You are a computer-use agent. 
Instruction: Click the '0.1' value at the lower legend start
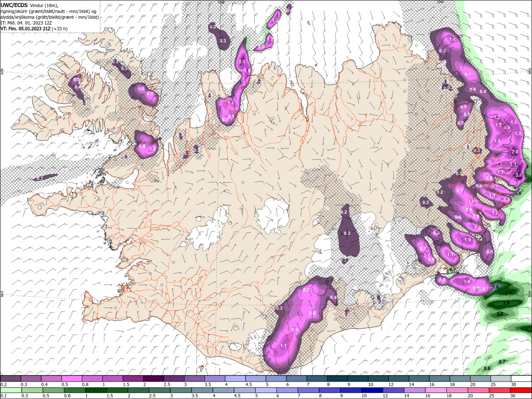[x=4, y=396]
